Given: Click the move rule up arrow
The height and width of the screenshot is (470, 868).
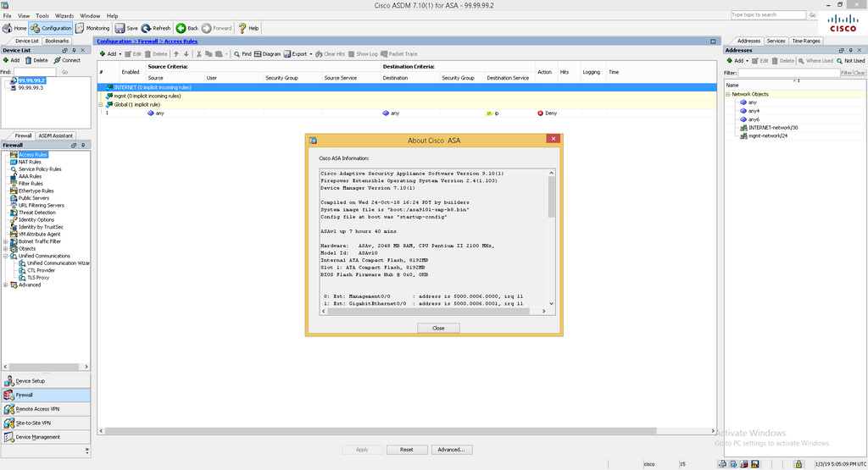Looking at the screenshot, I should 176,54.
